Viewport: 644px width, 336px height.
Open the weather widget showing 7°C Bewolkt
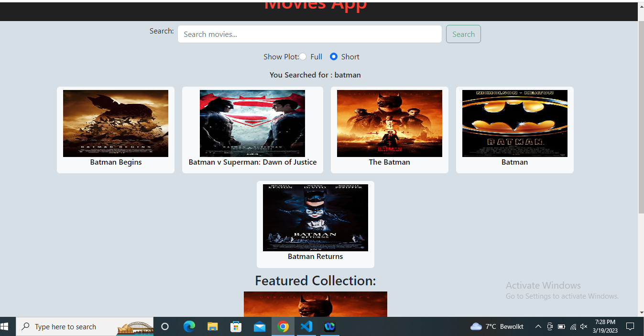point(497,326)
